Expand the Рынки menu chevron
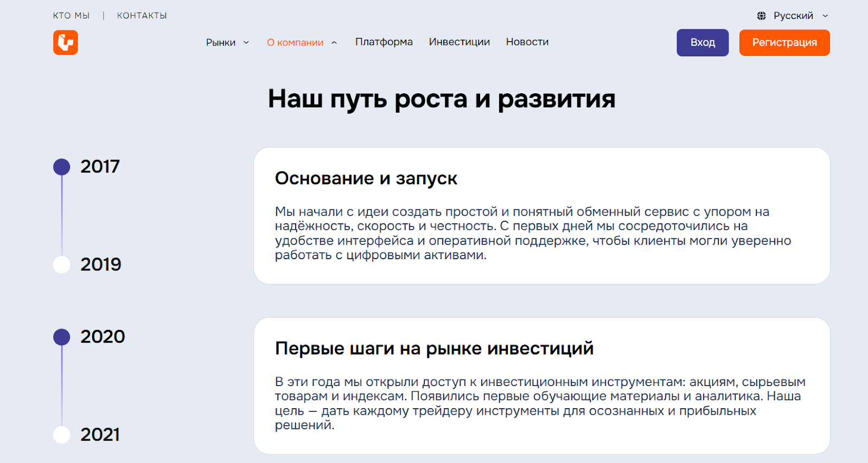The image size is (868, 463). point(246,43)
